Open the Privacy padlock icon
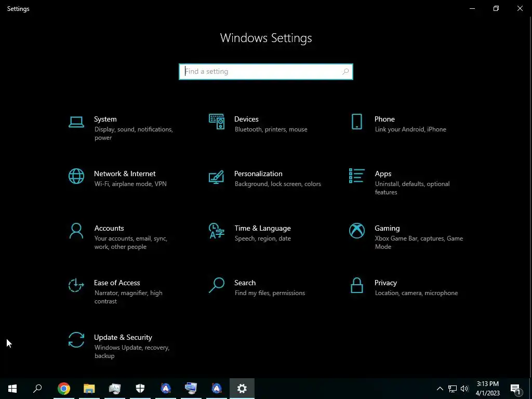 coord(356,285)
